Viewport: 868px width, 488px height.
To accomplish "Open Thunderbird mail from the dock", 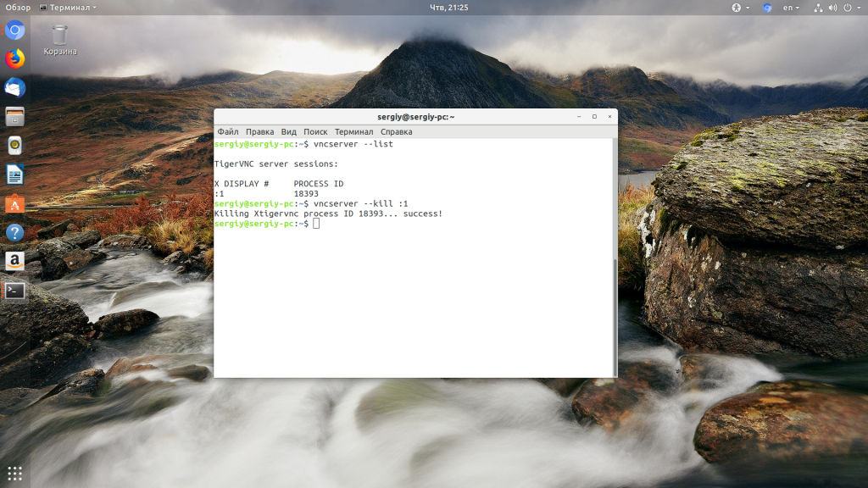I will coord(14,88).
